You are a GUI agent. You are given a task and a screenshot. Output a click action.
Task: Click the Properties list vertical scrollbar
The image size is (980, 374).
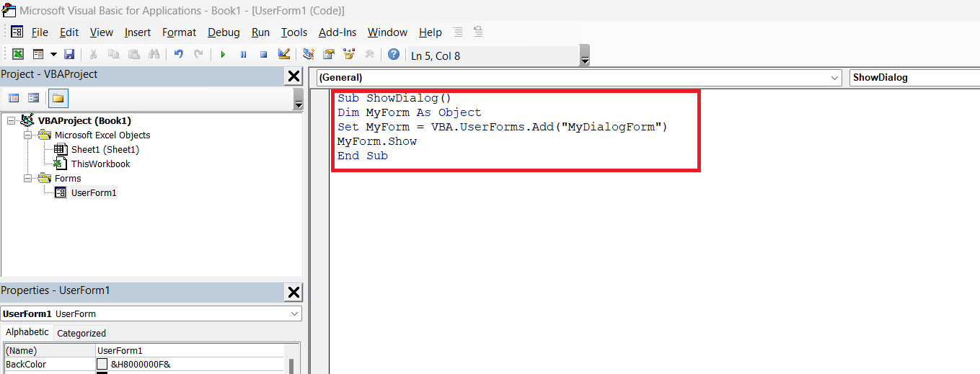(x=291, y=365)
